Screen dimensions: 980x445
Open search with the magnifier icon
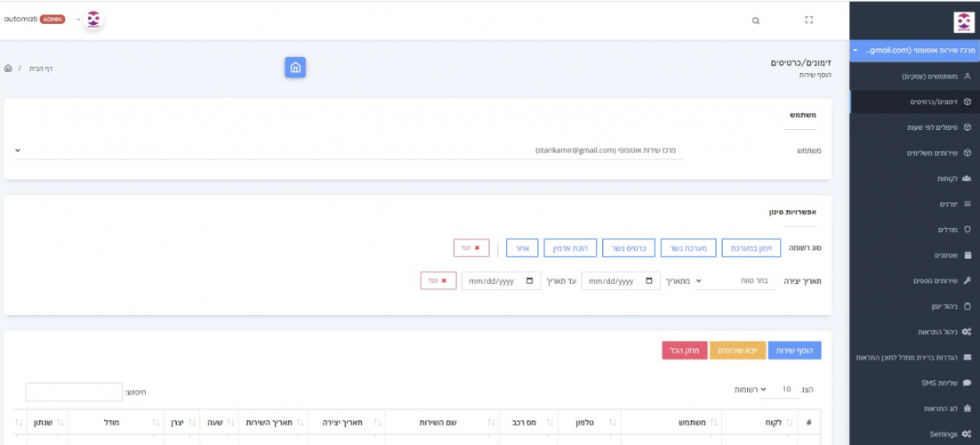[756, 20]
